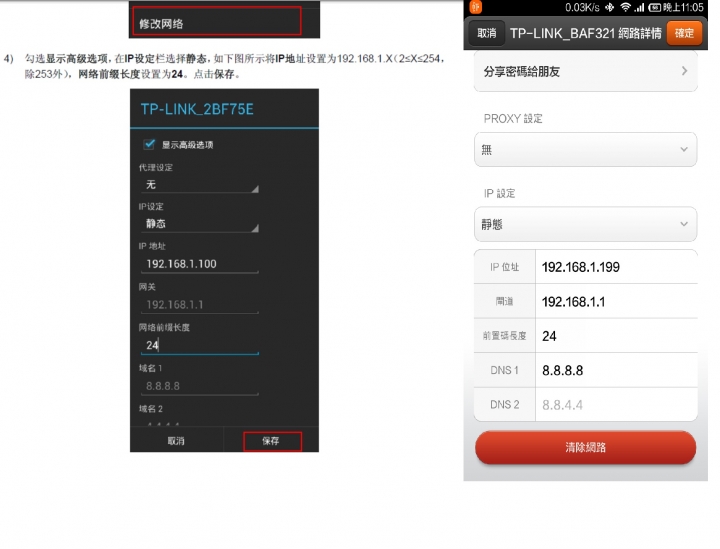Click the IP 地址 field with 192.168.1.100
The width and height of the screenshot is (720, 549).
click(x=200, y=264)
